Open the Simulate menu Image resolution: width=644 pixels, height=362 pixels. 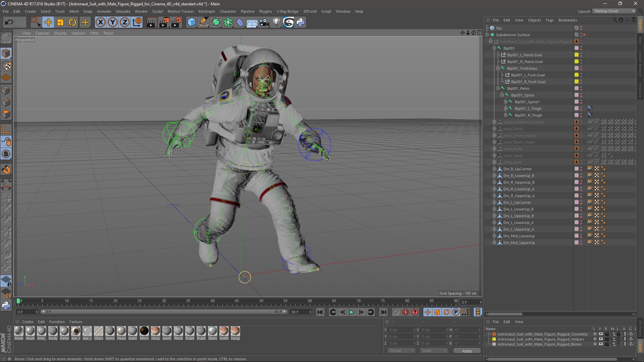pos(123,11)
